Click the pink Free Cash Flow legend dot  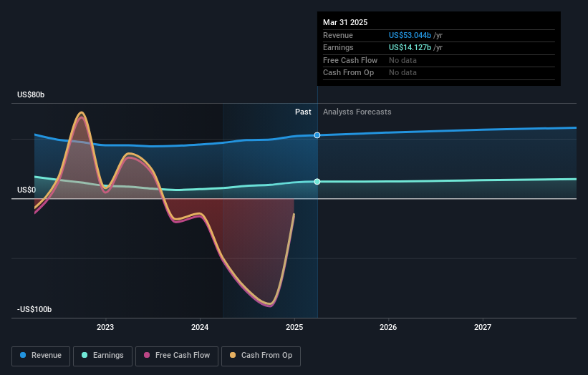147,355
